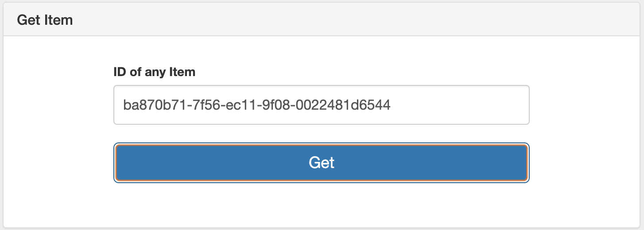
Task: Focus the ID of any Item field
Action: click(322, 105)
